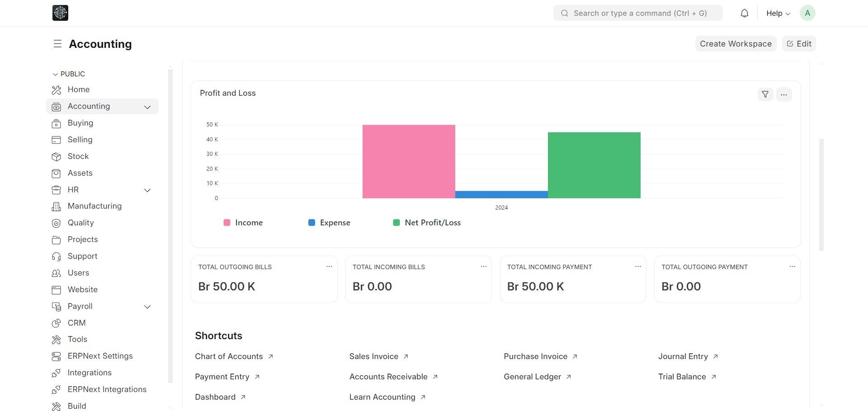
Task: Expand the HR sidebar chevron
Action: coord(147,190)
